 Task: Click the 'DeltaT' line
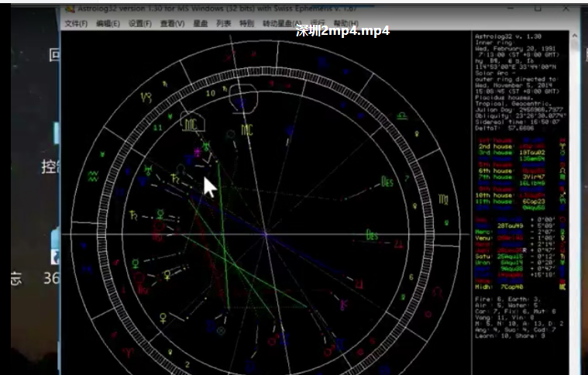(x=504, y=129)
